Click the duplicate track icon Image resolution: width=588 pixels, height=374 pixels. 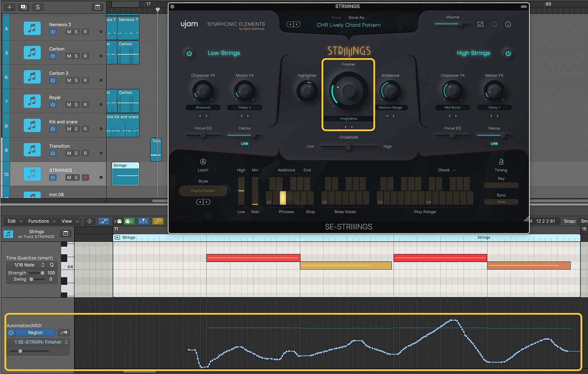click(24, 7)
